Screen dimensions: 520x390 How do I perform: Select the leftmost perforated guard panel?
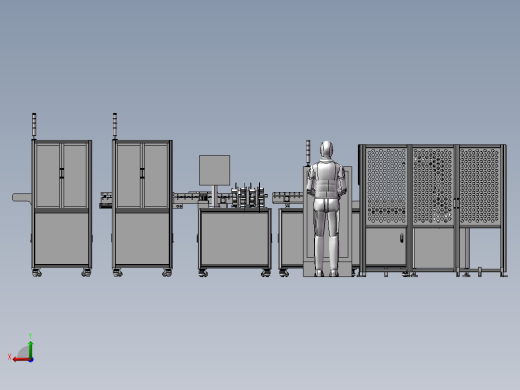386,186
